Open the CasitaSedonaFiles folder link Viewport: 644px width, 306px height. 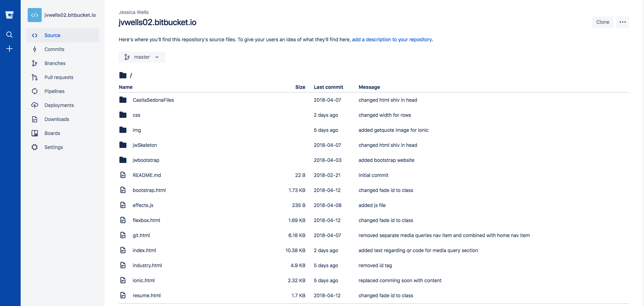153,100
